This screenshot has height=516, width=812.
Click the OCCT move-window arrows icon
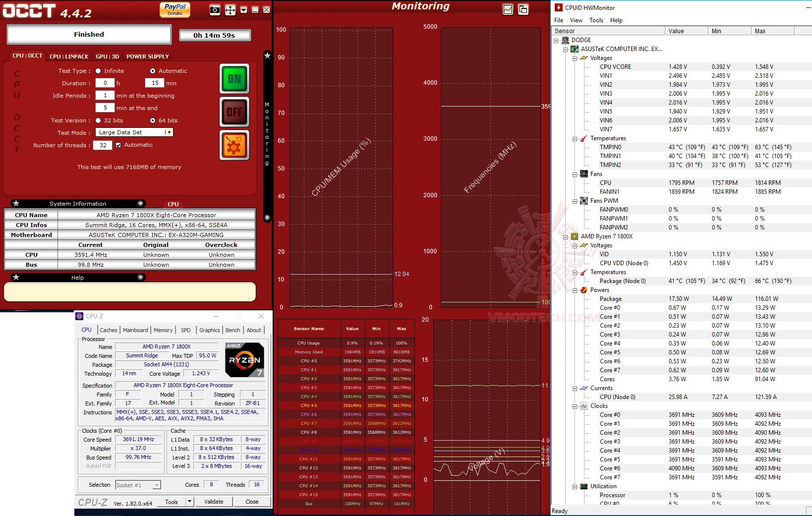click(230, 10)
